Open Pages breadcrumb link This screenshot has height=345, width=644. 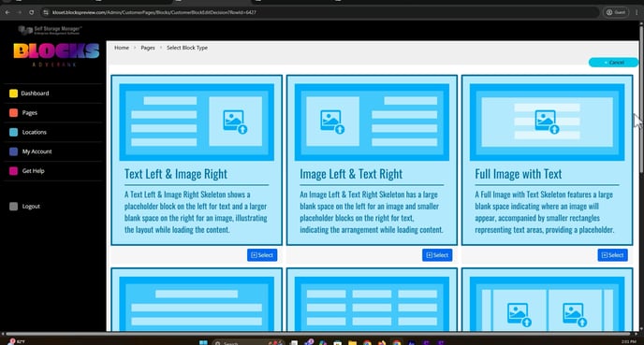click(x=148, y=48)
